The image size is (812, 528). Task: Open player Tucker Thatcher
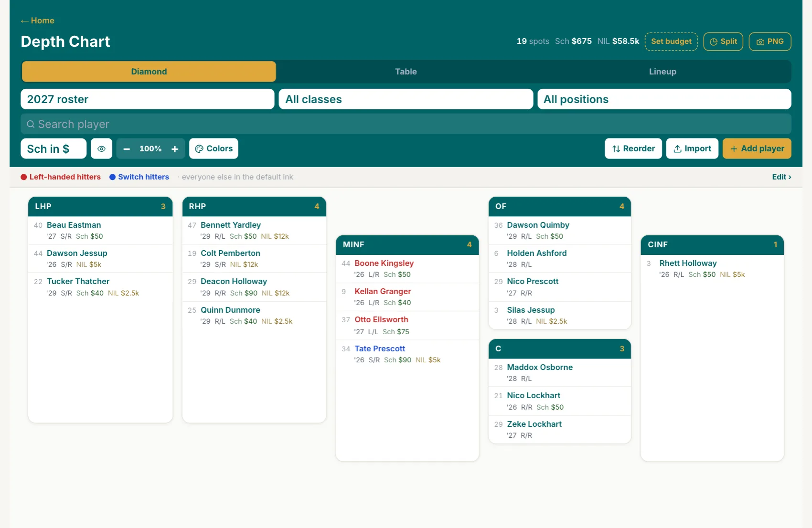click(100, 287)
